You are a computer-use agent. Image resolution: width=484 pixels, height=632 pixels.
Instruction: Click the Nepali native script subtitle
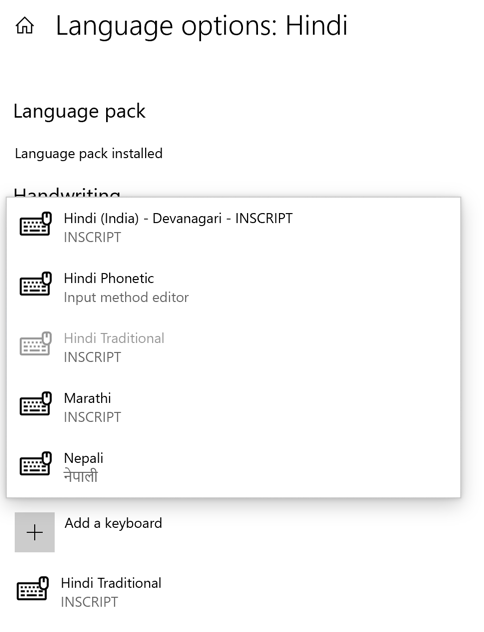[81, 476]
